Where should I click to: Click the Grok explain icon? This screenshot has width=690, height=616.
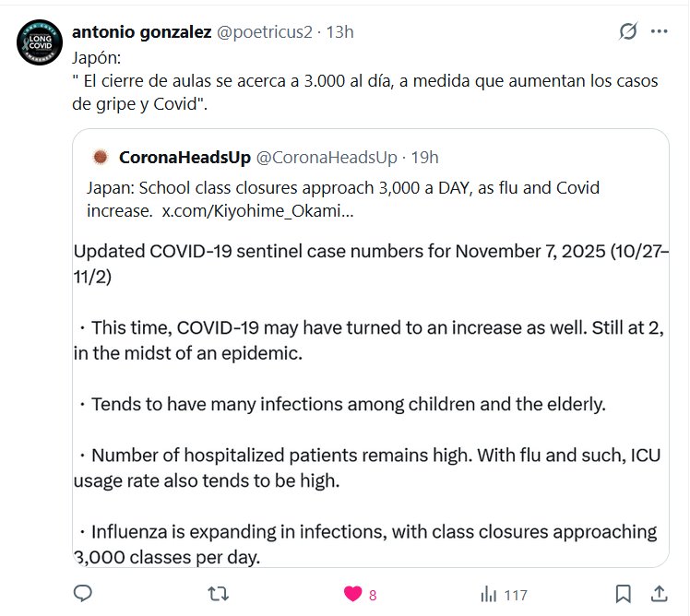pyautogui.click(x=627, y=31)
